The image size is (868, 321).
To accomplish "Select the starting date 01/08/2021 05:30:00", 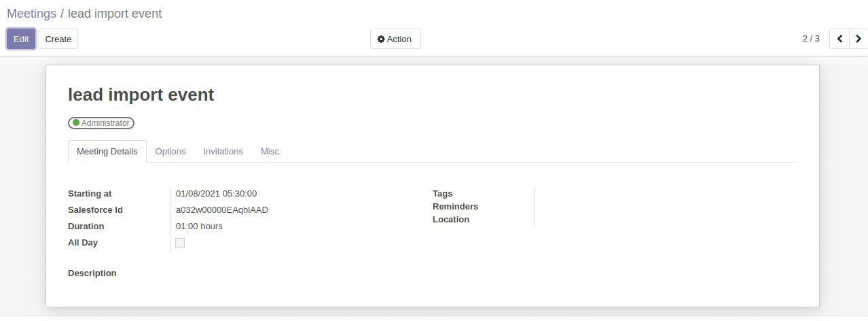I will click(216, 194).
